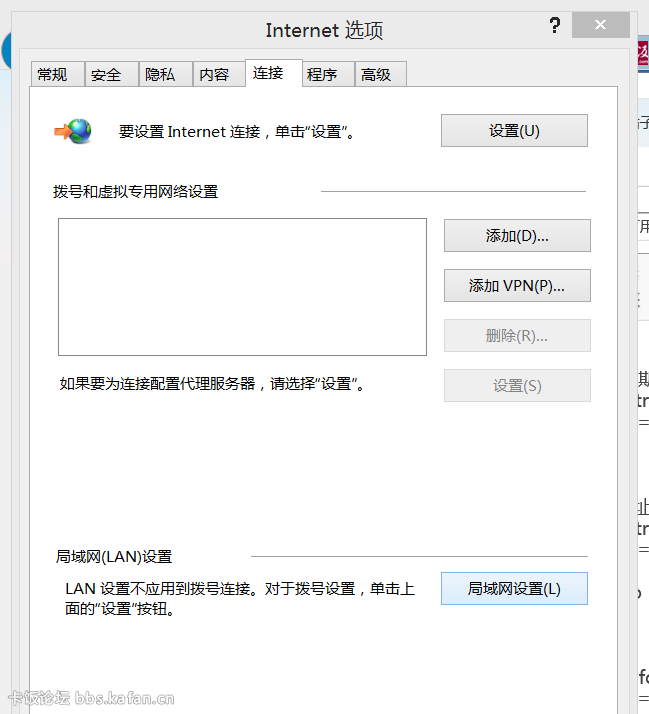Click the greyed-out 设置(S) button
This screenshot has height=714, width=649.
click(x=517, y=386)
